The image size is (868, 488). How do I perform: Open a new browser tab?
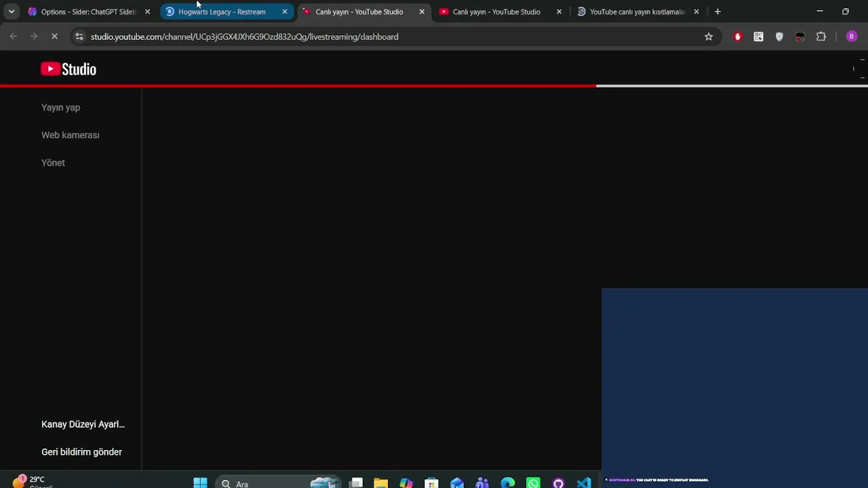717,12
